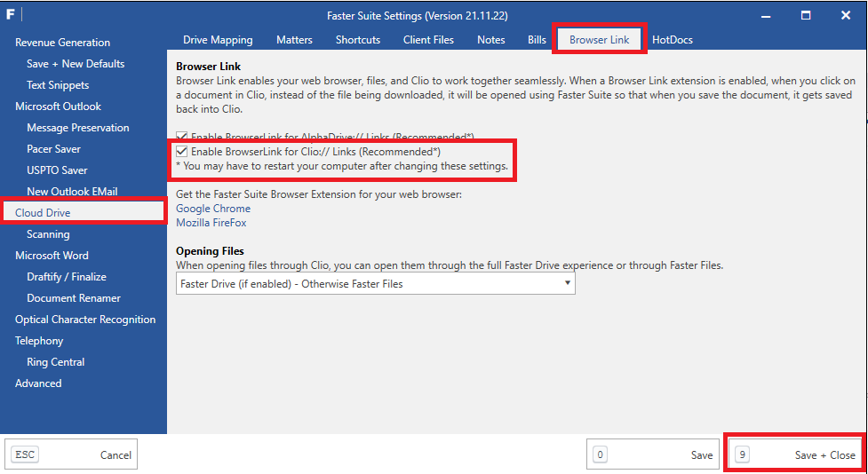
Task: Minimize the Faster Suite Settings window
Action: 766,15
